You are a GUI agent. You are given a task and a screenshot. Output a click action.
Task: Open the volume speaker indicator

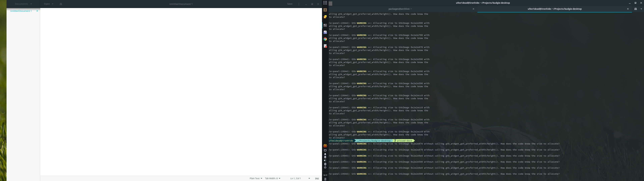(325, 161)
